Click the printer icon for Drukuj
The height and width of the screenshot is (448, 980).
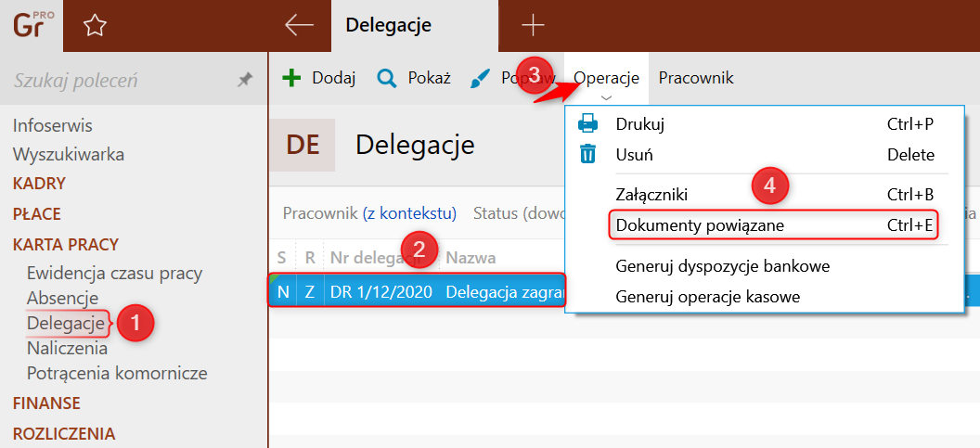click(588, 123)
